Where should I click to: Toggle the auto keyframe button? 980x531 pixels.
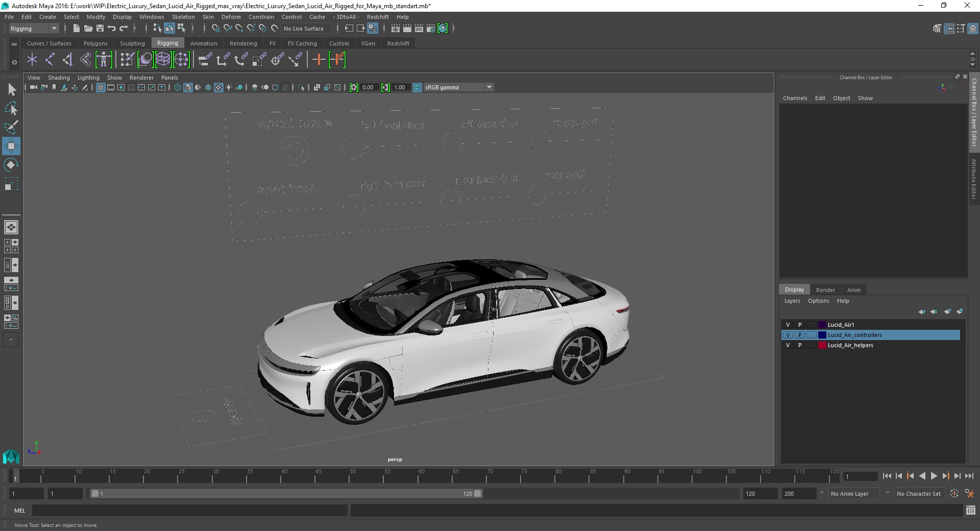[x=954, y=494]
